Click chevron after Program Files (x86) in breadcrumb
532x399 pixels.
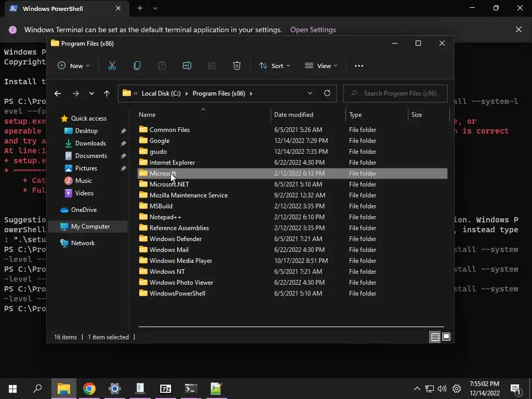point(251,94)
